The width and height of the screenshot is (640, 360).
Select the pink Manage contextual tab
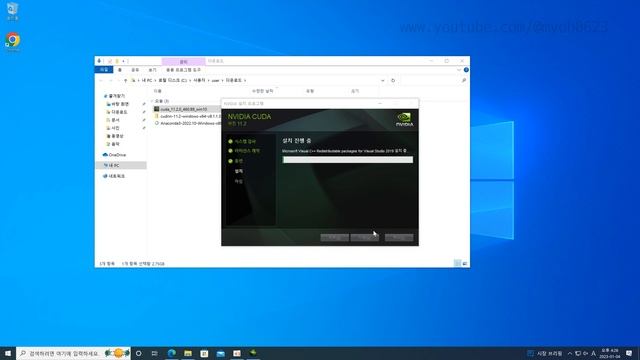coord(184,62)
